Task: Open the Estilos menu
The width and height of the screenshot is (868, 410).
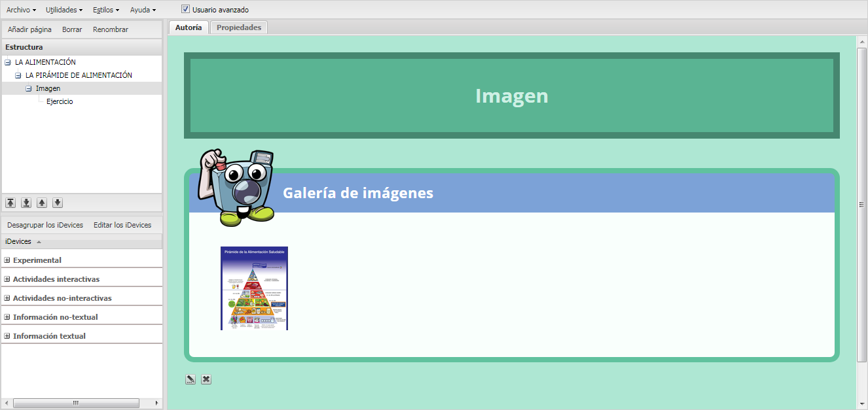Action: coord(106,10)
